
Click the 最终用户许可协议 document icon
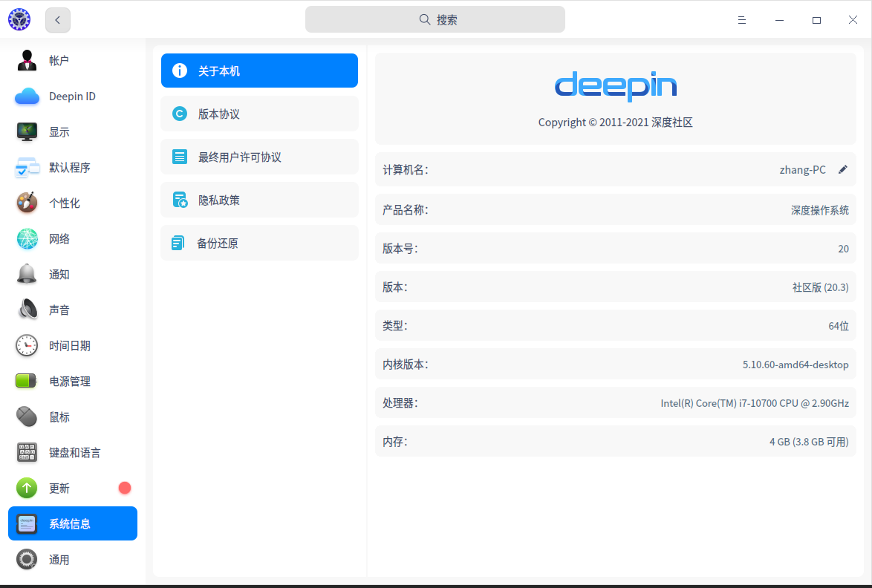click(x=180, y=157)
